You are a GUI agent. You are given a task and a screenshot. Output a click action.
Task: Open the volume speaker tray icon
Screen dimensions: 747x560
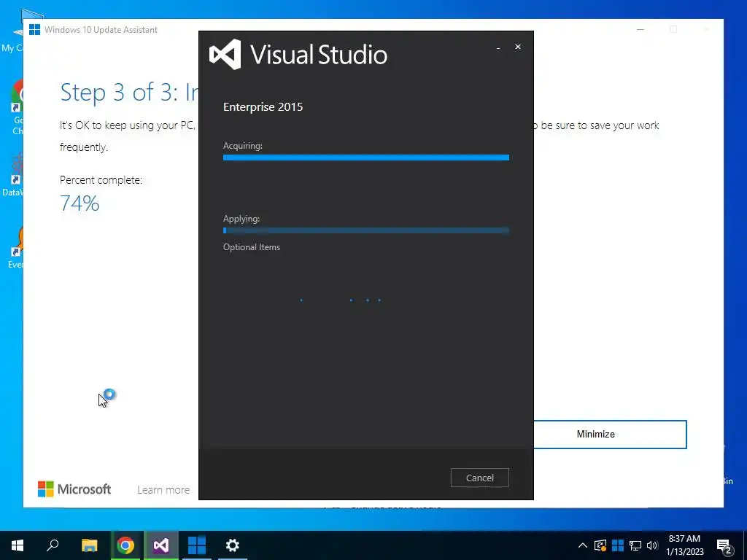click(x=652, y=545)
